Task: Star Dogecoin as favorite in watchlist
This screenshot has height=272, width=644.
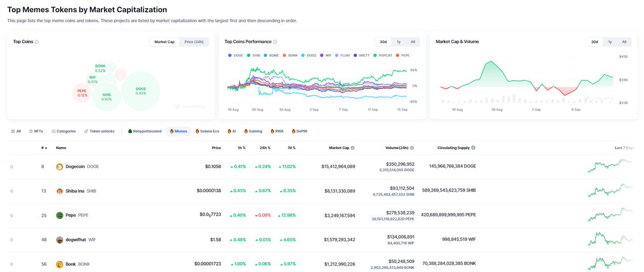Action: [11, 167]
